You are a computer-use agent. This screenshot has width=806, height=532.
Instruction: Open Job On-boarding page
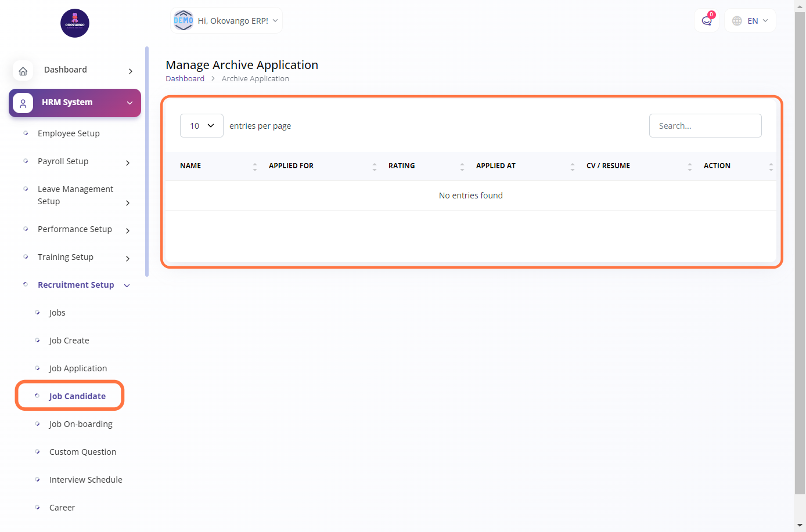(81, 424)
